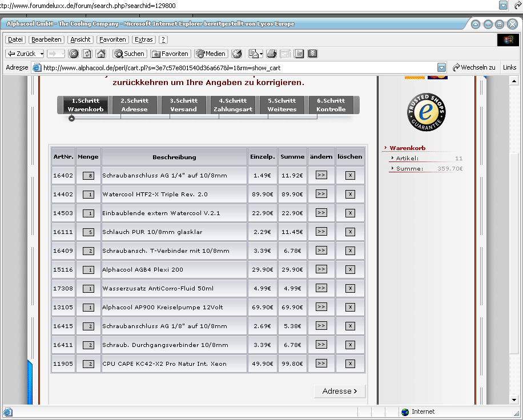Delete the AP900 Kreiselpumpe row
Image resolution: width=523 pixels, height=420 pixels.
point(350,308)
